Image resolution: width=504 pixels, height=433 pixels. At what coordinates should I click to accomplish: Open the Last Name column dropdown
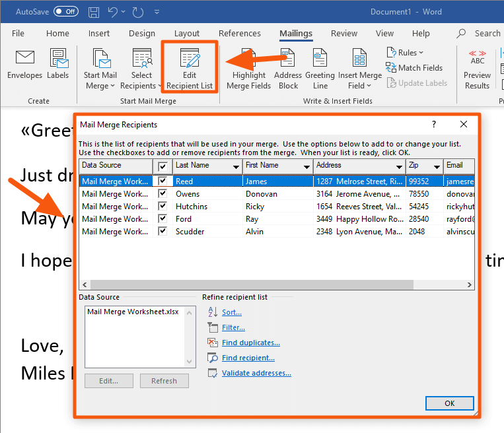(x=236, y=167)
